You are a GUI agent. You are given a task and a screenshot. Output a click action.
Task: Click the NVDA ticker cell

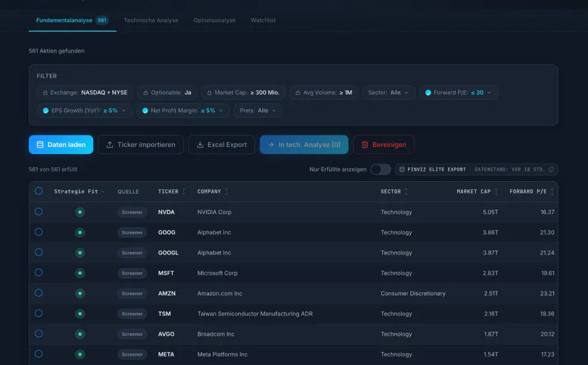pyautogui.click(x=166, y=212)
